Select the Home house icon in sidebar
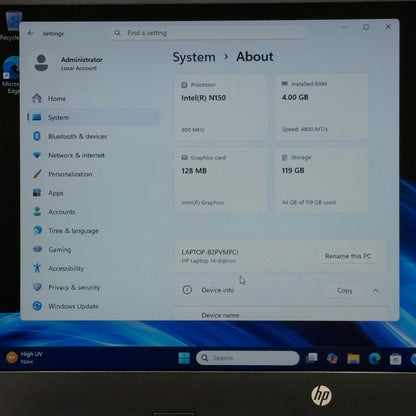The width and height of the screenshot is (416, 416). [37, 98]
